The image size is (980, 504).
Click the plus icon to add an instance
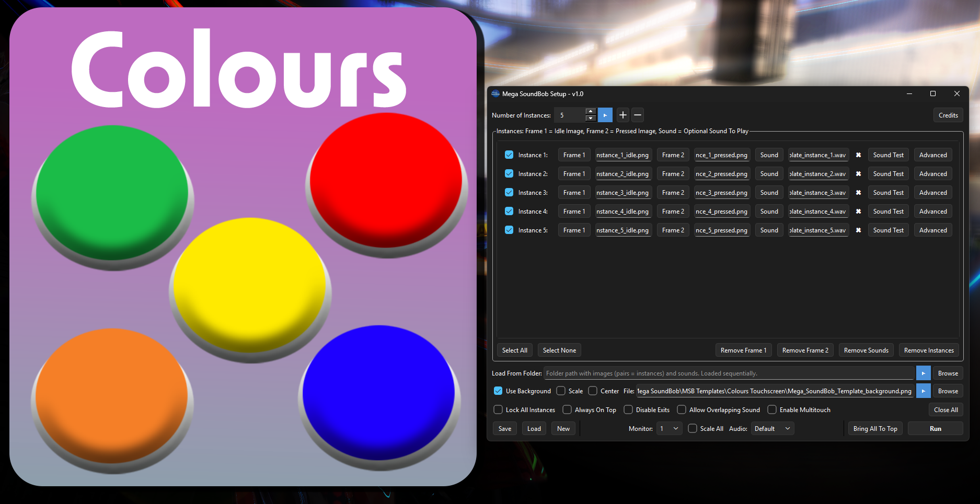(x=623, y=115)
